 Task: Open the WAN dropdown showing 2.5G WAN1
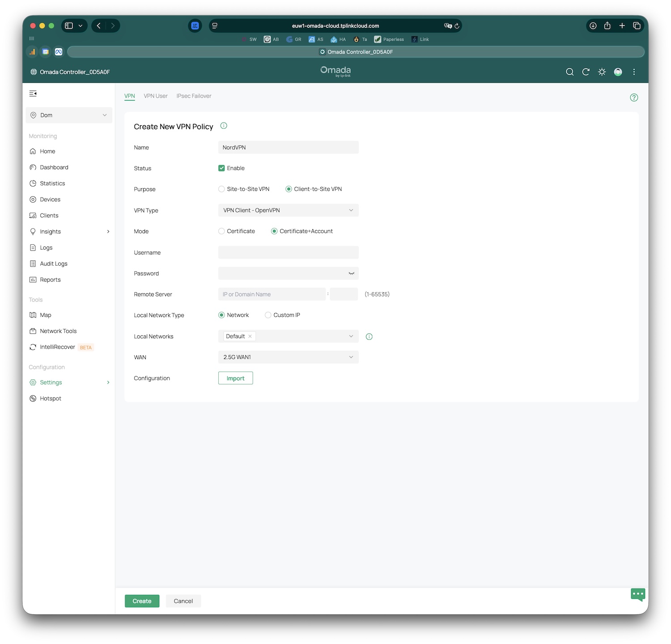tap(288, 357)
